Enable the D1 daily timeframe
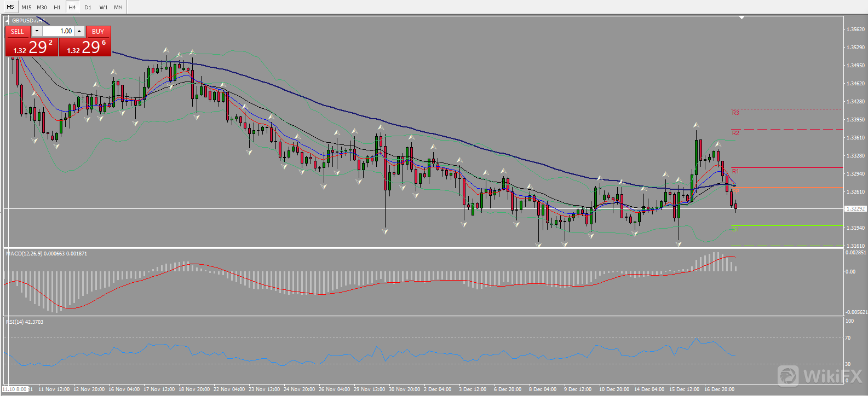868x396 pixels. (x=88, y=7)
